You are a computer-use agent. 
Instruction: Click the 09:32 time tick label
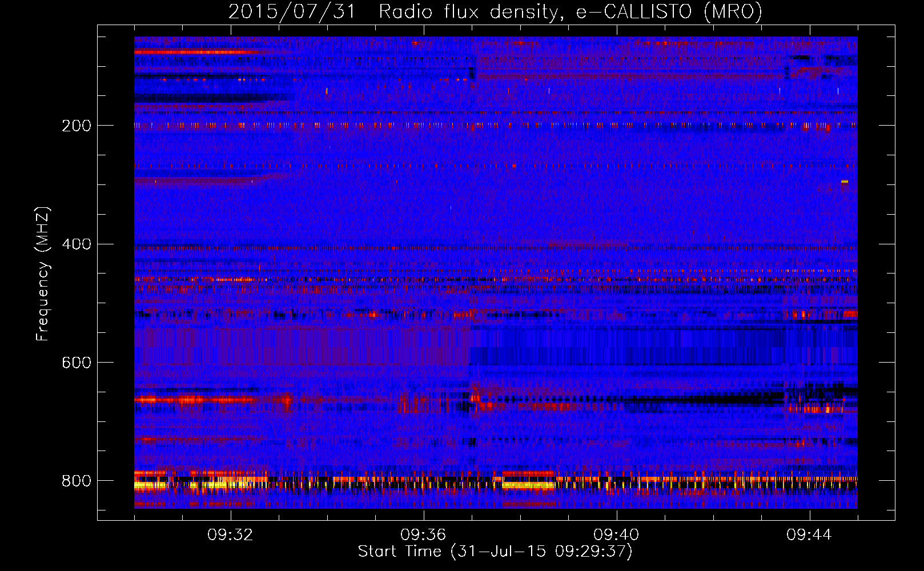230,535
